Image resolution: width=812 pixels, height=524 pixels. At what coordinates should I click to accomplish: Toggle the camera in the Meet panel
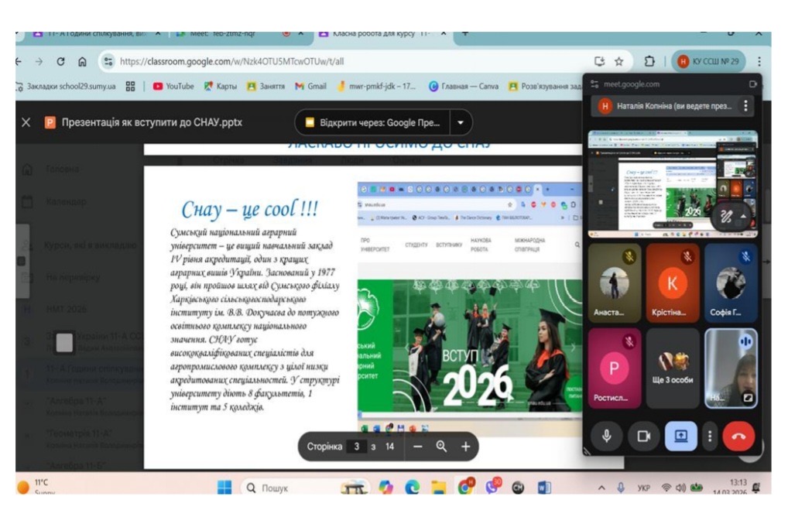pyautogui.click(x=642, y=436)
